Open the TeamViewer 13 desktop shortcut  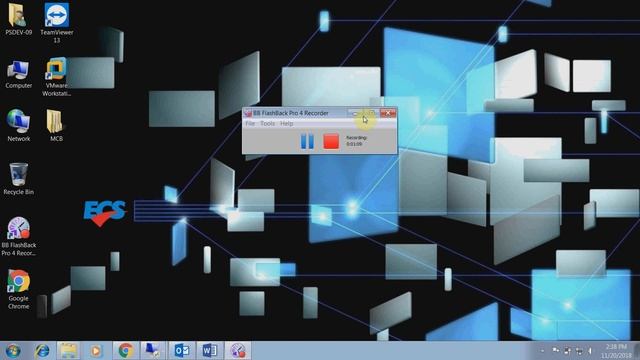(57, 22)
